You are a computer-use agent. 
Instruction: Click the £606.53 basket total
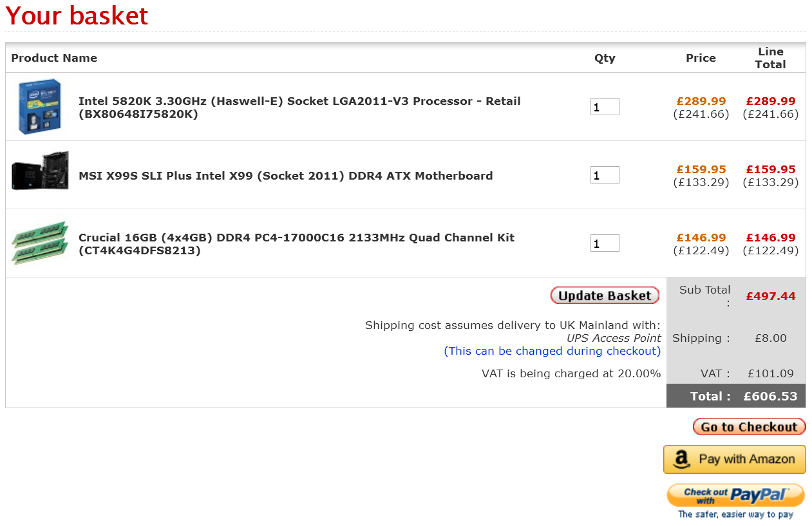(770, 397)
